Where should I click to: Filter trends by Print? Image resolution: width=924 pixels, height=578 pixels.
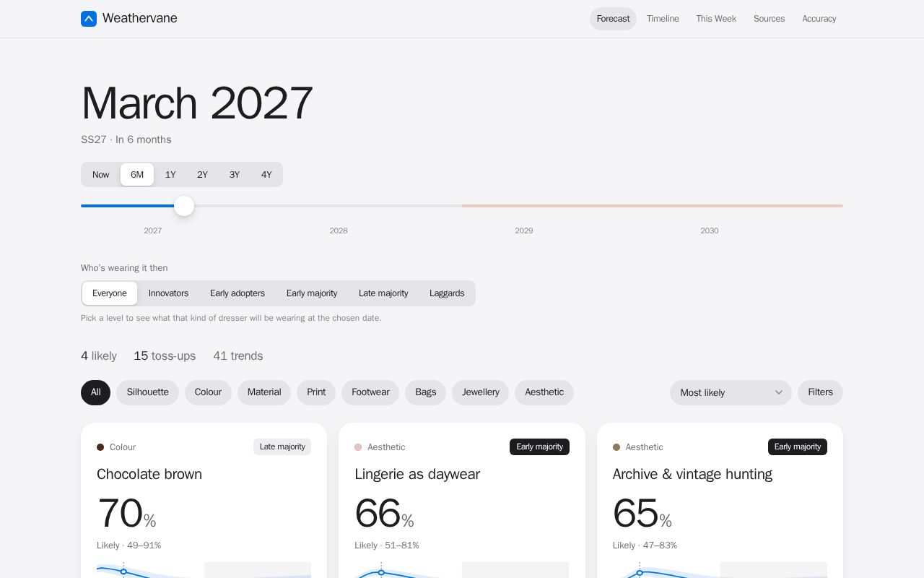click(x=316, y=392)
